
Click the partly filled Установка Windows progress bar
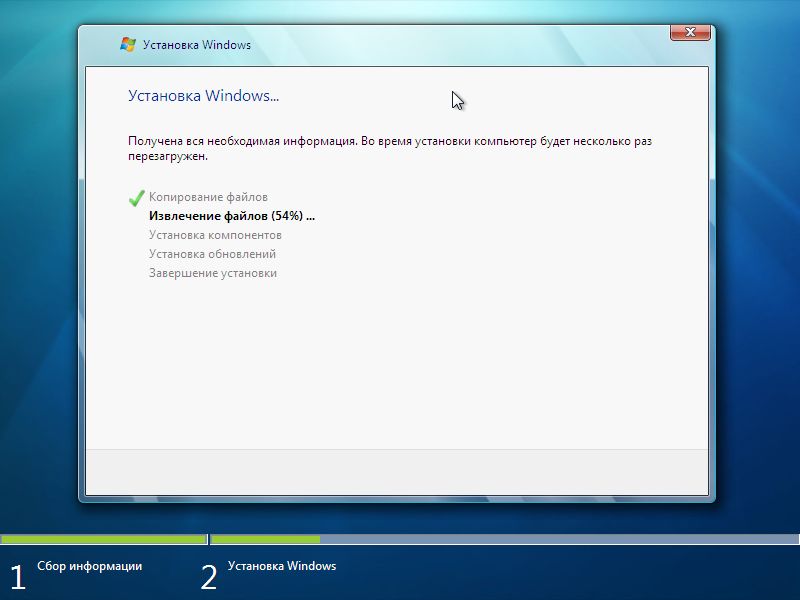pos(505,539)
